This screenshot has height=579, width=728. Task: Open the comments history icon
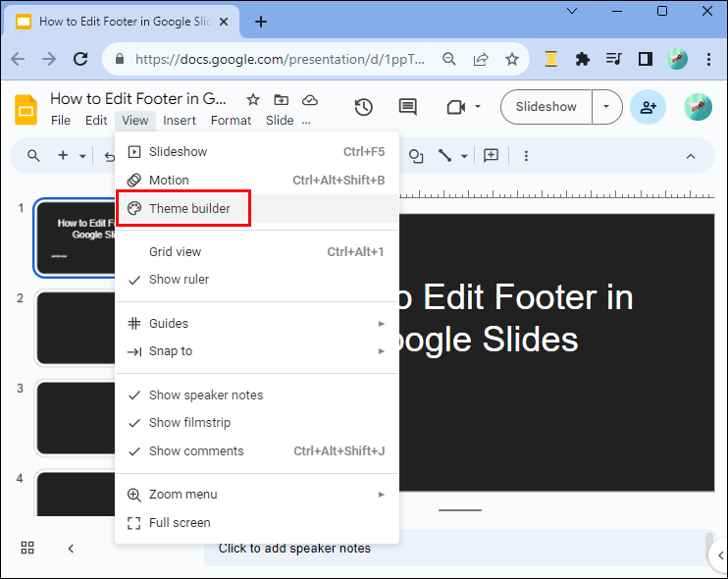(x=407, y=107)
